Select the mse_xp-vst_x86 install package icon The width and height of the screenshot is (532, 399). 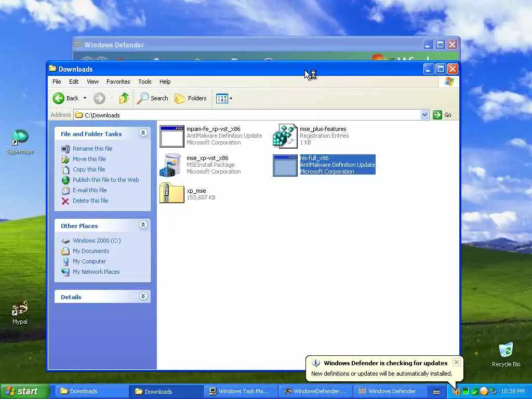click(171, 165)
